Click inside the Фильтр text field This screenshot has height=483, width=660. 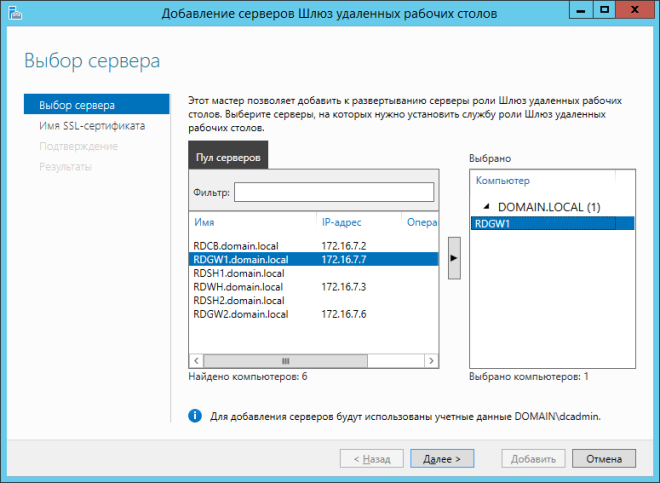coord(334,191)
